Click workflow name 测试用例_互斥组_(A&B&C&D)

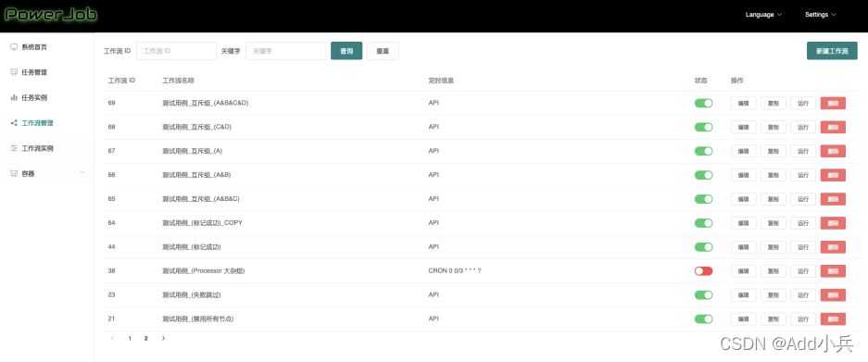point(206,103)
